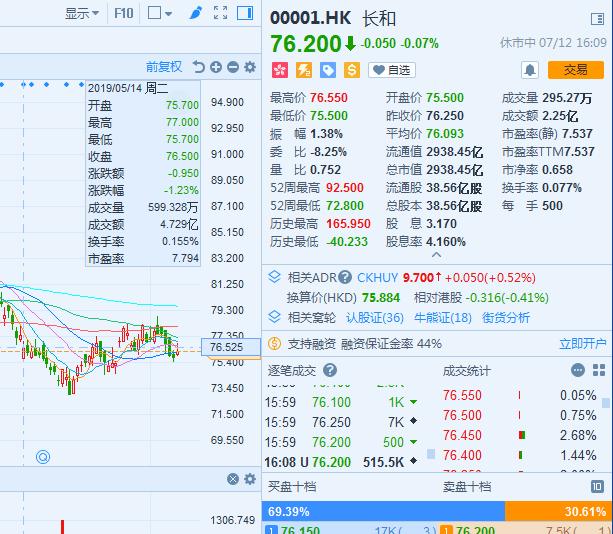613x534 pixels.
Task: Open the three-dot more options icon
Action: coord(578,370)
